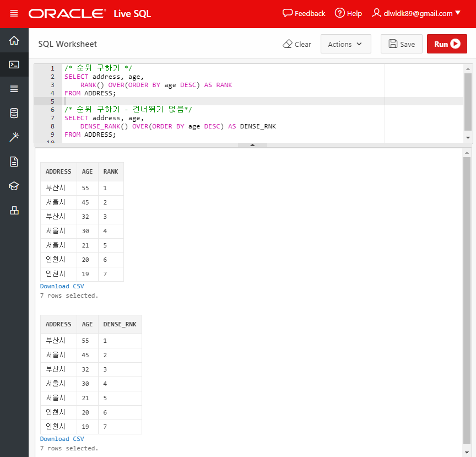Viewport: 476px width, 457px height.
Task: Click the comment on line 1
Action: tap(98, 68)
